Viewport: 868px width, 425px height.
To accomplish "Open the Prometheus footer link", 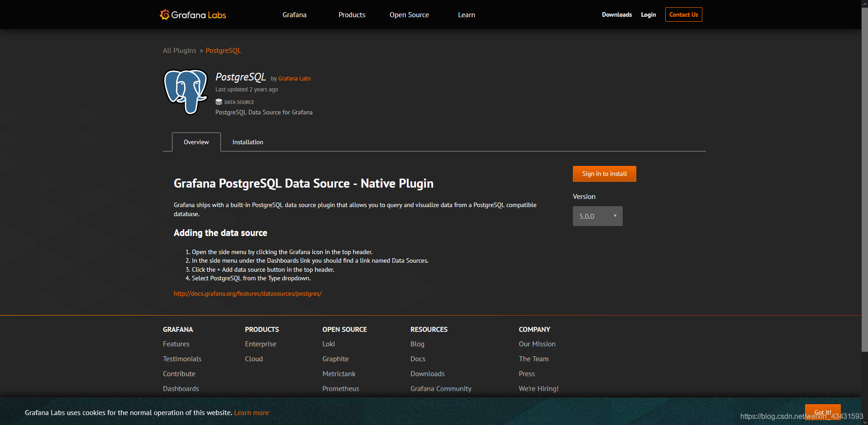I will pyautogui.click(x=341, y=389).
